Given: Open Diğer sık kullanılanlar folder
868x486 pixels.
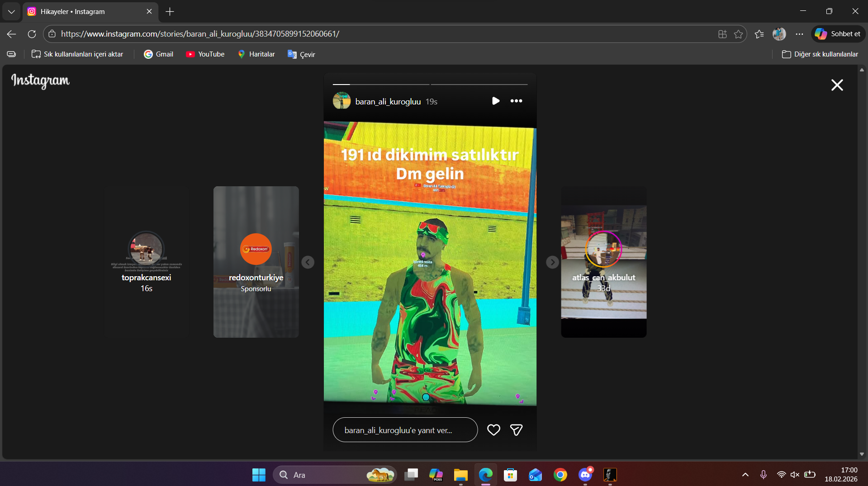Looking at the screenshot, I should (x=820, y=54).
